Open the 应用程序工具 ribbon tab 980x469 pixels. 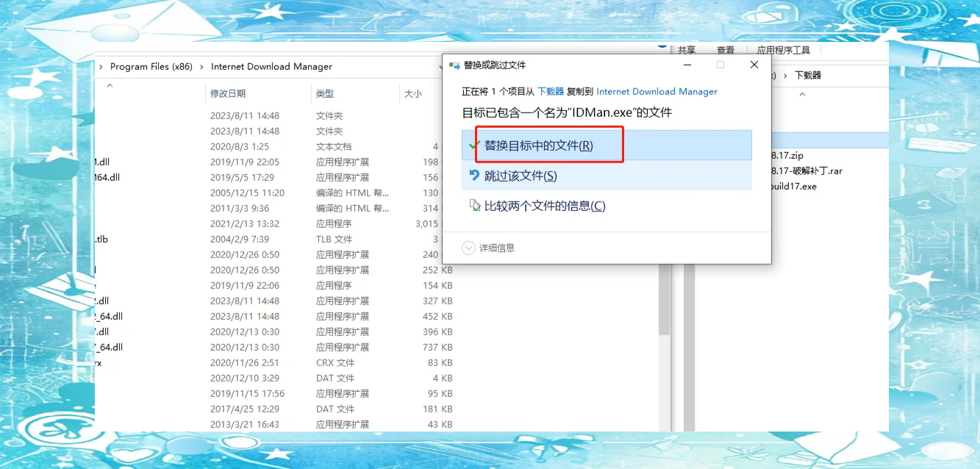(x=784, y=50)
